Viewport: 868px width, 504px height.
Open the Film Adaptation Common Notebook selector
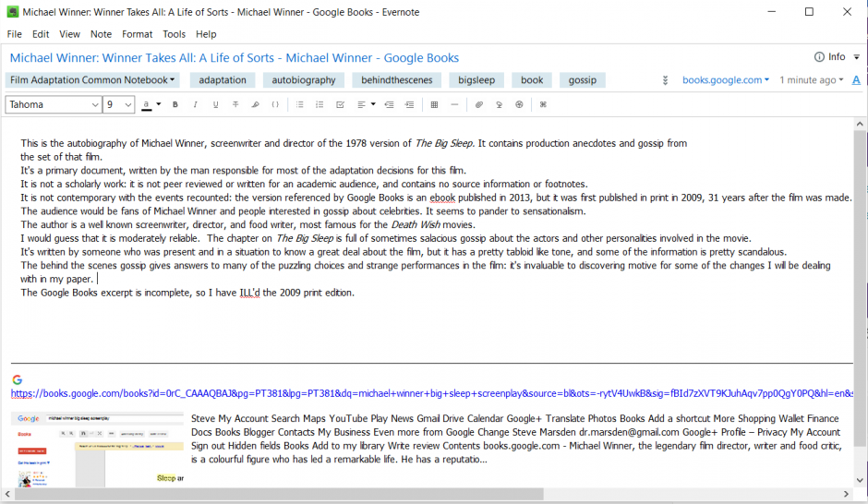[x=92, y=80]
